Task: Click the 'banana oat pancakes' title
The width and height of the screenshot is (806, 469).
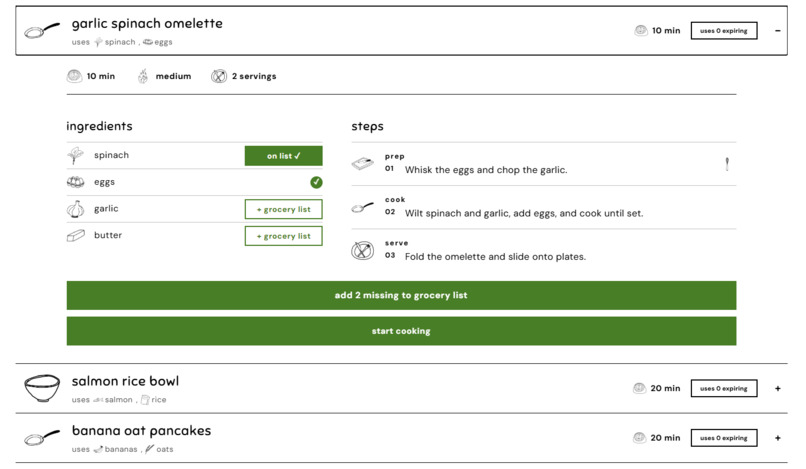Action: click(x=141, y=431)
